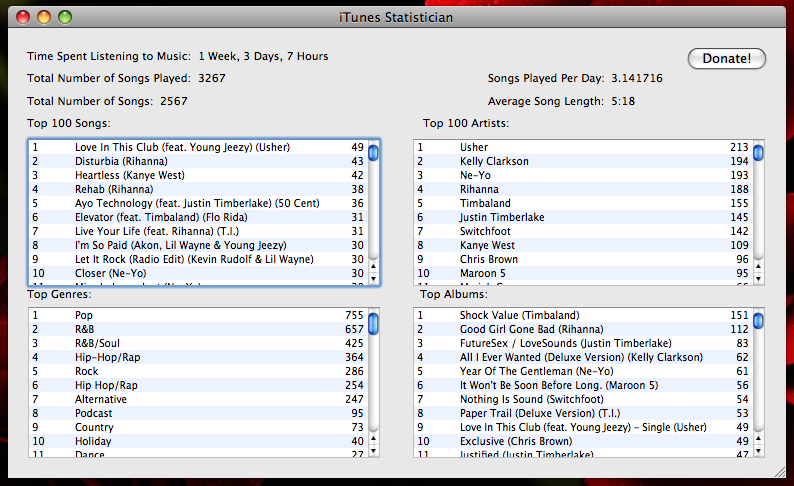
Task: Select album 'FutureSex / LoveSounds (Justin Timberlake)'
Action: [x=583, y=343]
